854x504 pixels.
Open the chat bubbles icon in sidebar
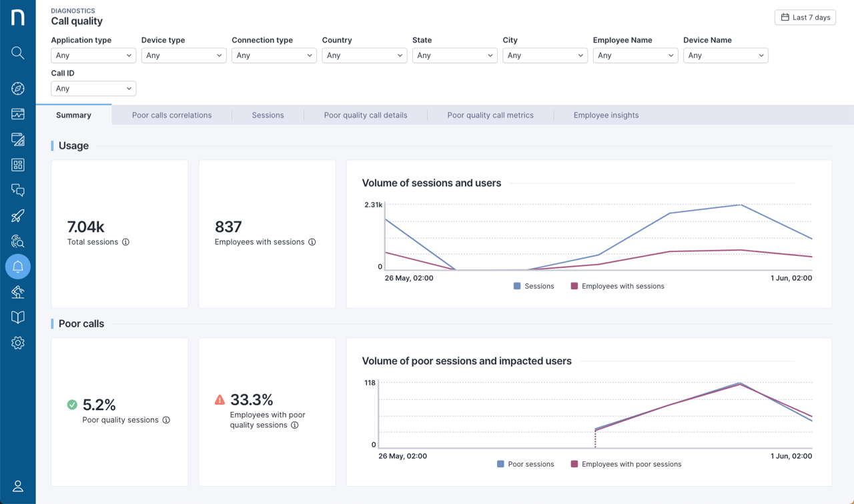click(x=18, y=191)
